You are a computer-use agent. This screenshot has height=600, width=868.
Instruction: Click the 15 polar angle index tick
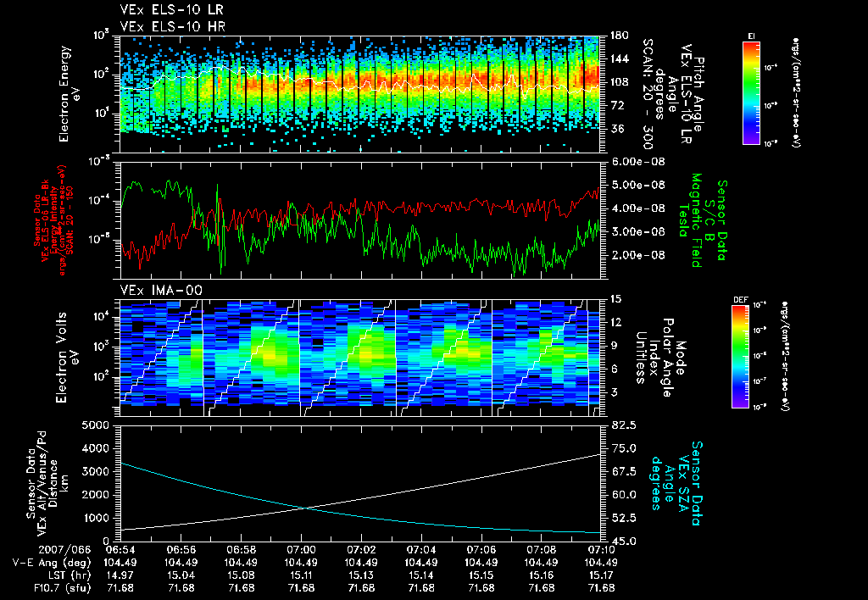615,299
